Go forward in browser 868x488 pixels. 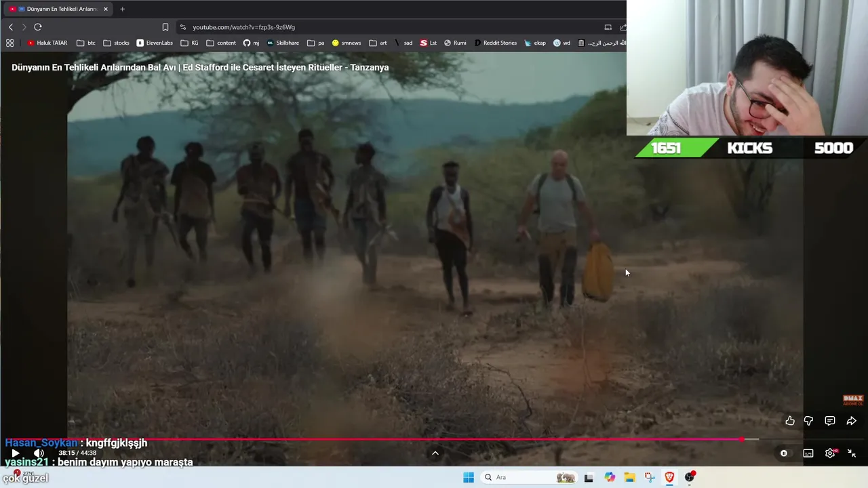[24, 27]
